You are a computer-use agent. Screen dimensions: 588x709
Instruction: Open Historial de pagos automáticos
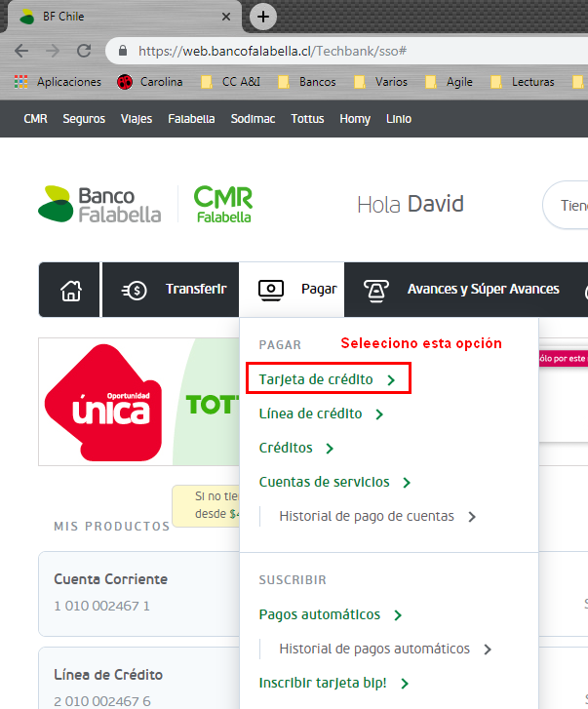(x=374, y=649)
